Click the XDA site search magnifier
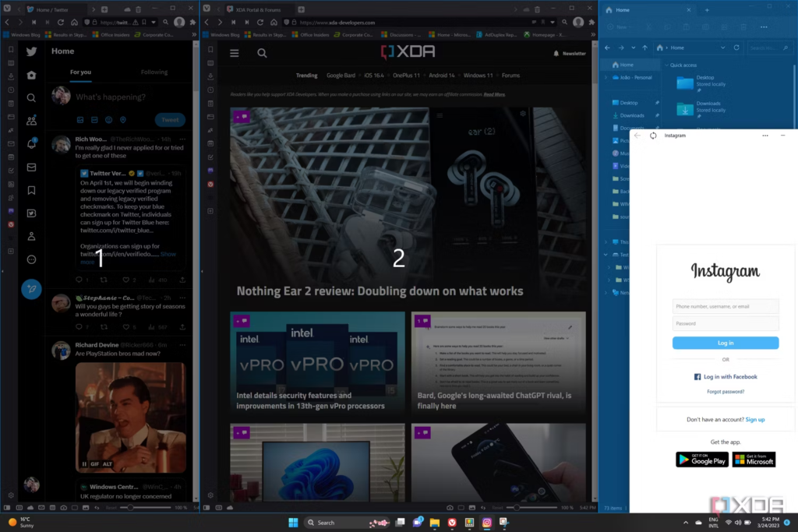This screenshot has width=798, height=532. pos(262,53)
